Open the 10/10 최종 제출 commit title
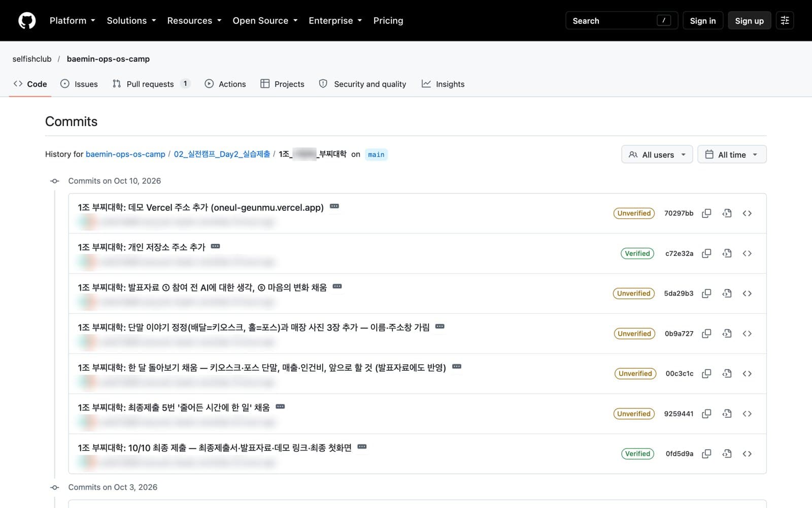812x508 pixels. coord(215,448)
